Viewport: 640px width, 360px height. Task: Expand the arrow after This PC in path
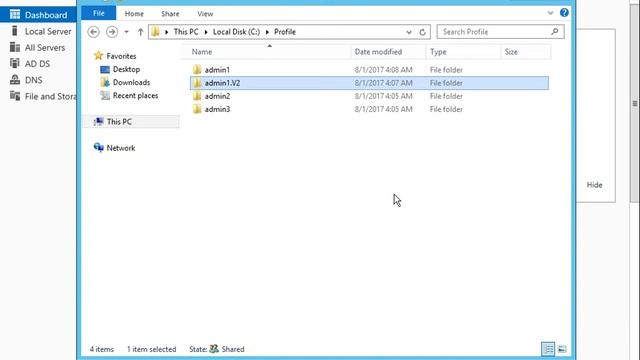206,32
